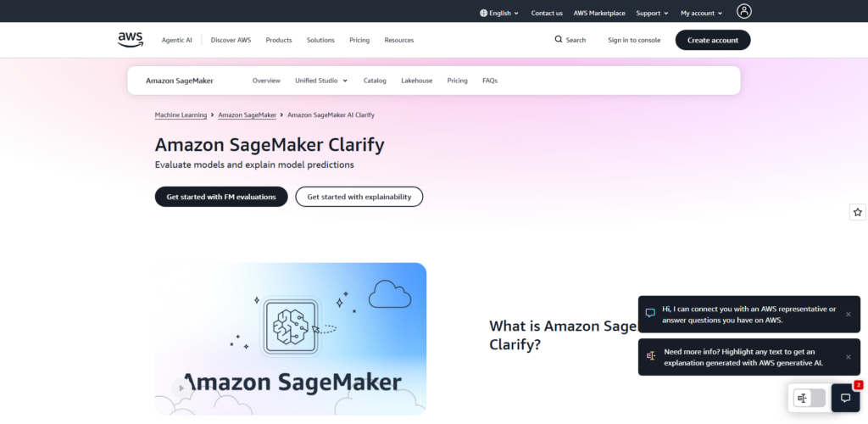Open the chat bubble icon button
Image resolution: width=868 pixels, height=424 pixels.
point(845,398)
